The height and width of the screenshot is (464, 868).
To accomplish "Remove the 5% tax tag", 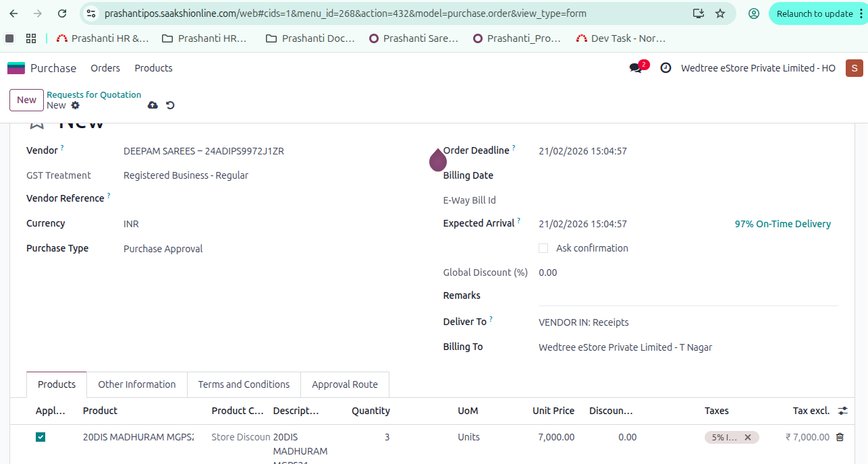I will click(748, 437).
